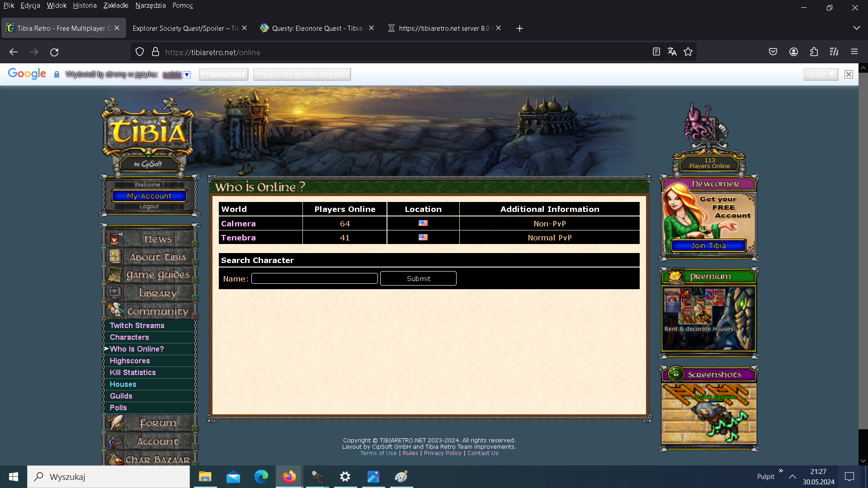Sort by Players Online column header
The width and height of the screenshot is (868, 488).
[x=345, y=209]
